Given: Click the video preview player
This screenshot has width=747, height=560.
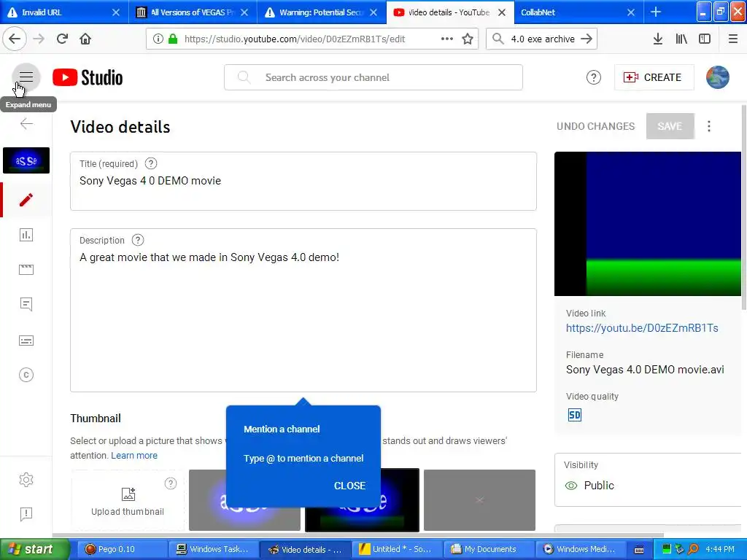Looking at the screenshot, I should point(648,224).
